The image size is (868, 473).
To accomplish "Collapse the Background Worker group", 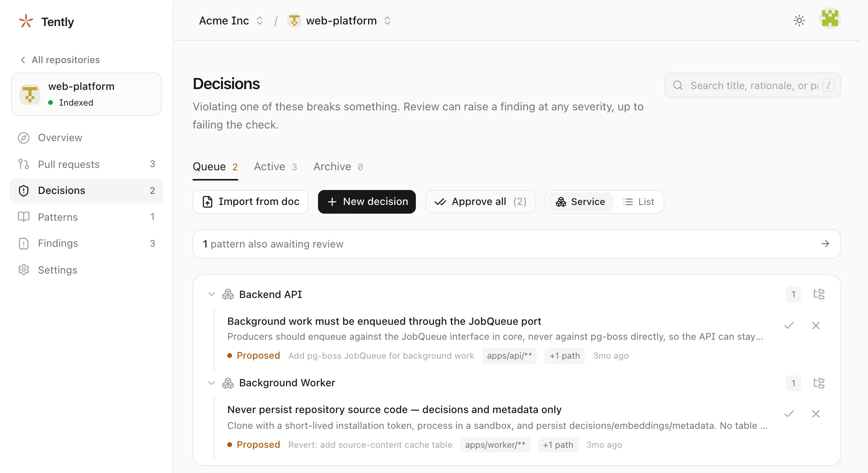I will 211,383.
